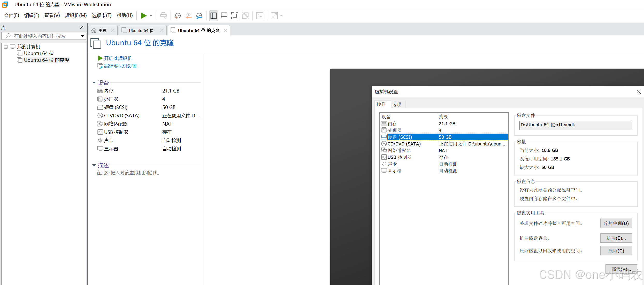Open the power options dropdown arrow
The image size is (644, 285).
click(151, 16)
